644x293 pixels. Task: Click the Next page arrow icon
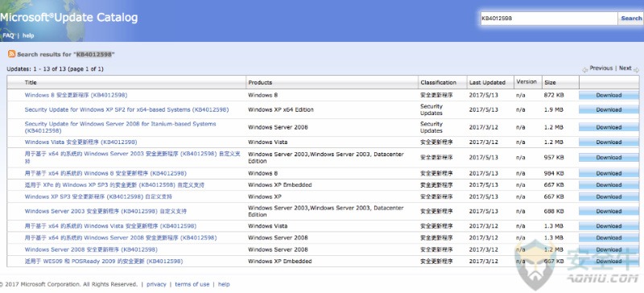(636, 69)
